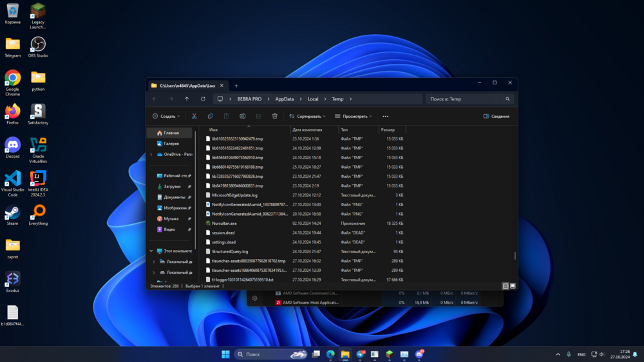The height and width of the screenshot is (362, 644).
Task: Close the current Explorer tab
Action: click(222, 86)
